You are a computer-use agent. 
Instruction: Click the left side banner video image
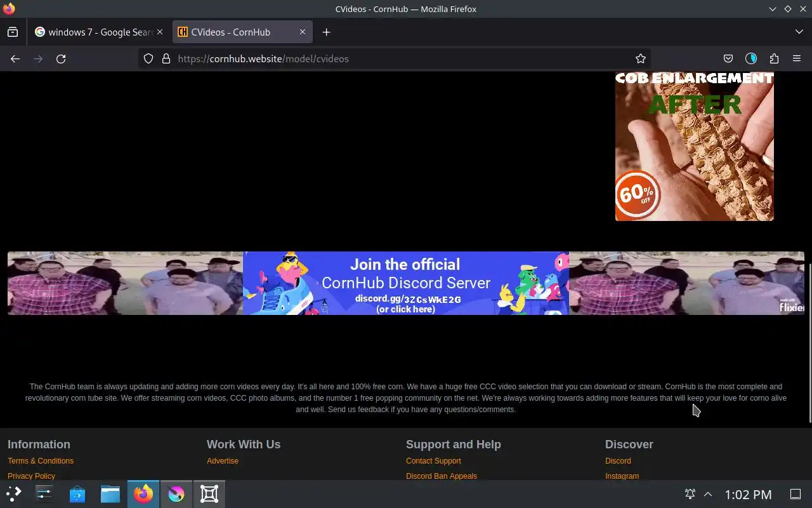(125, 283)
